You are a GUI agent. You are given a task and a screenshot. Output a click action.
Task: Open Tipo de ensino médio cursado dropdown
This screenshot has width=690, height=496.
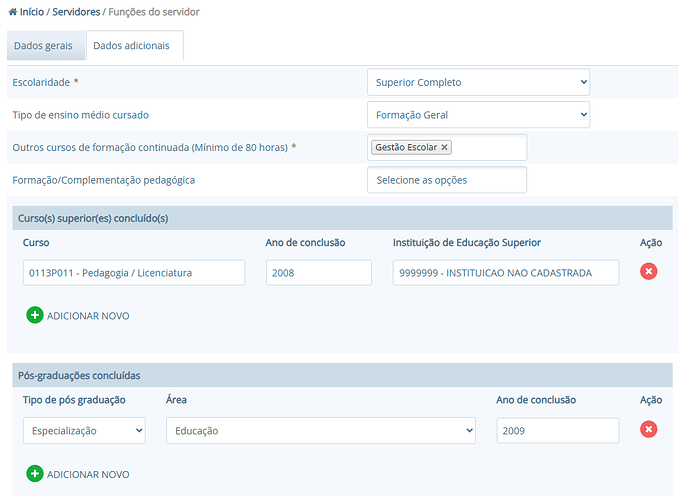tap(478, 115)
